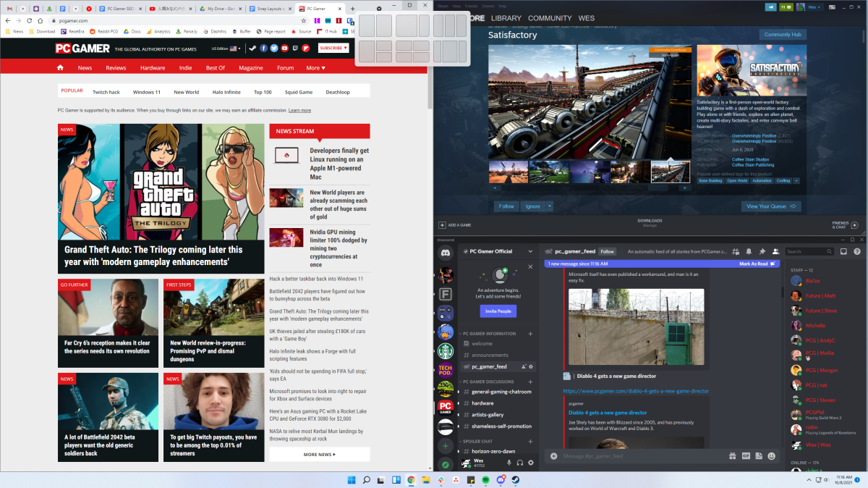Open Discord user settings gear
868x488 pixels.
(x=531, y=463)
